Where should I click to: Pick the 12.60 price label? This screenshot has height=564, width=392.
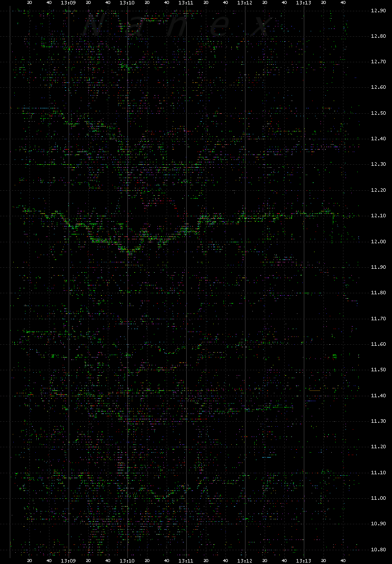click(378, 87)
